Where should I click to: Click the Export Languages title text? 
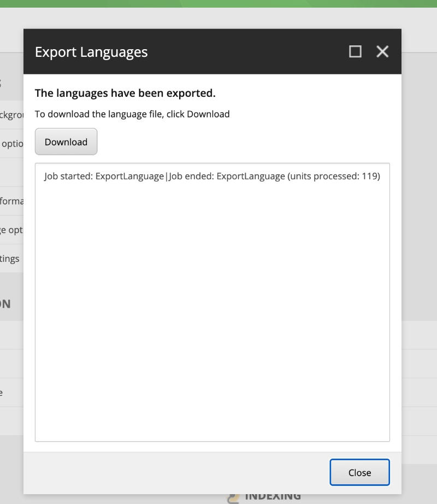(91, 51)
